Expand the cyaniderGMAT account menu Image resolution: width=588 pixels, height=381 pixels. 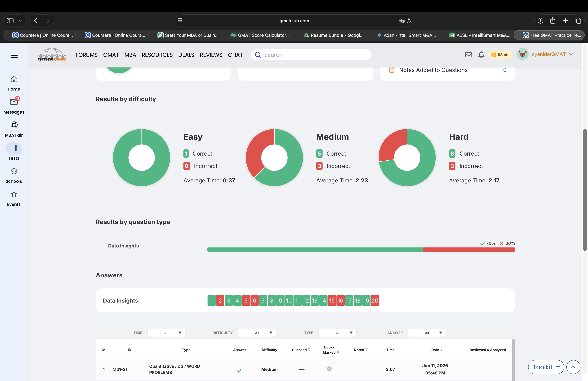(571, 54)
